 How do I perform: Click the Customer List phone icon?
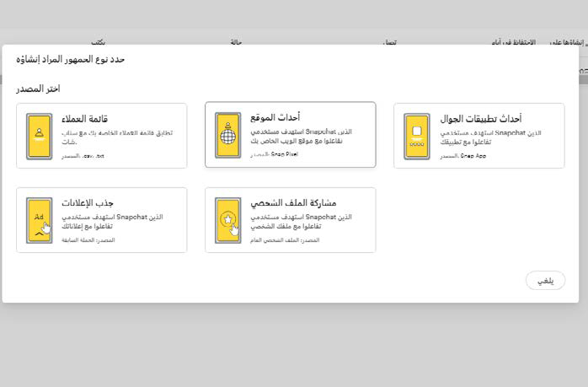point(39,137)
